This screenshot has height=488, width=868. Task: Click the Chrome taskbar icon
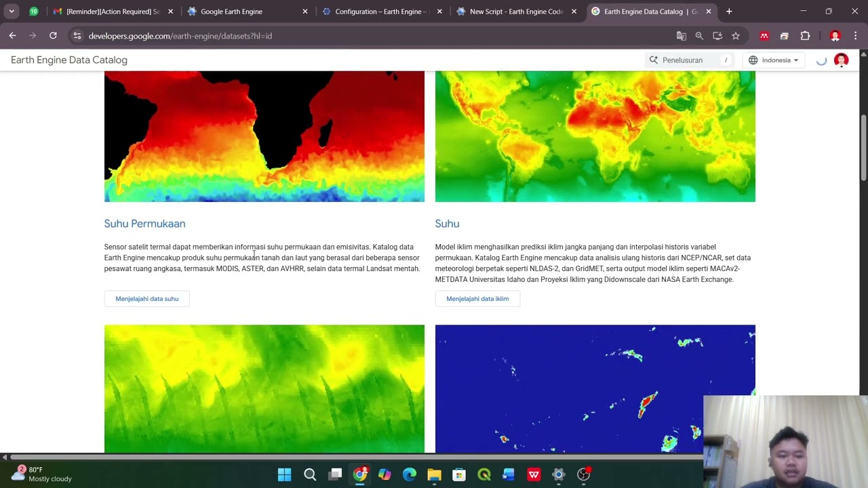[360, 474]
